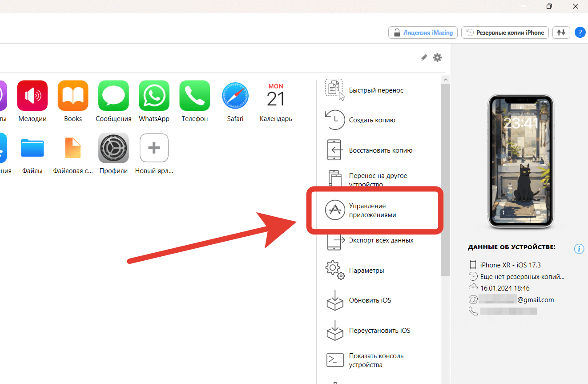Click the pencil edit icon
The width and height of the screenshot is (588, 384).
tap(424, 57)
